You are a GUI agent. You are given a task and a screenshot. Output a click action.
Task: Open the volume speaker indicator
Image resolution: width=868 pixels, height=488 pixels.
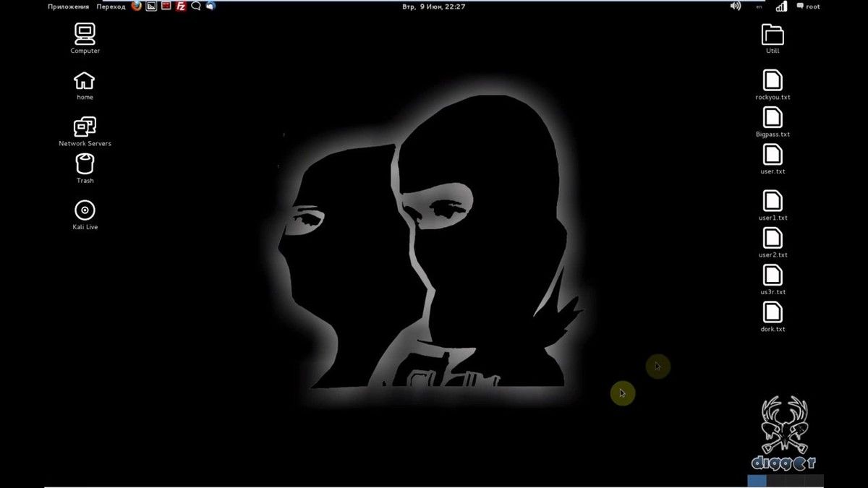coord(736,7)
